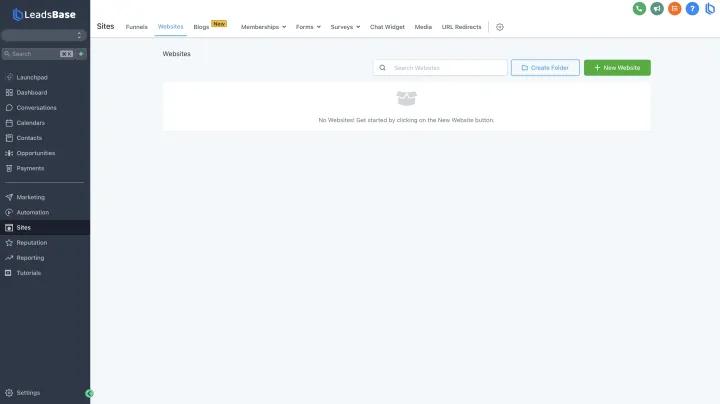Click the Conversations chat bubble icon
Screen dimensions: 720x404
(x=9, y=107)
